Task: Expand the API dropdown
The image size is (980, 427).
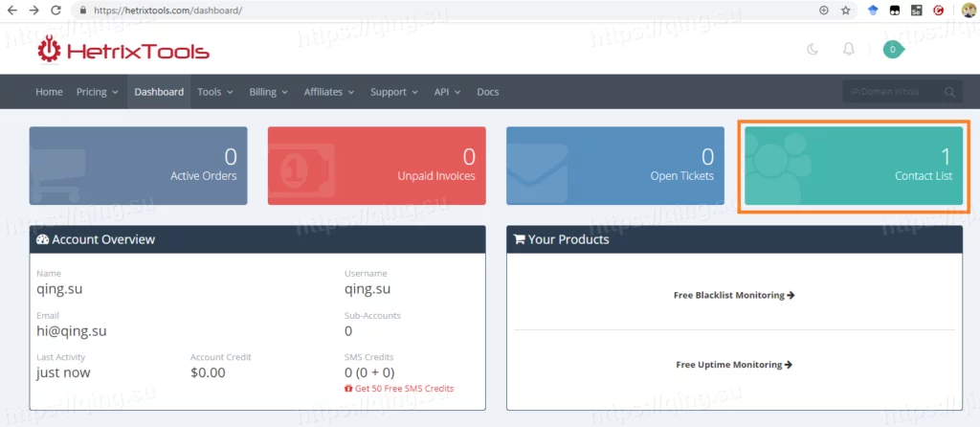Action: [x=447, y=92]
